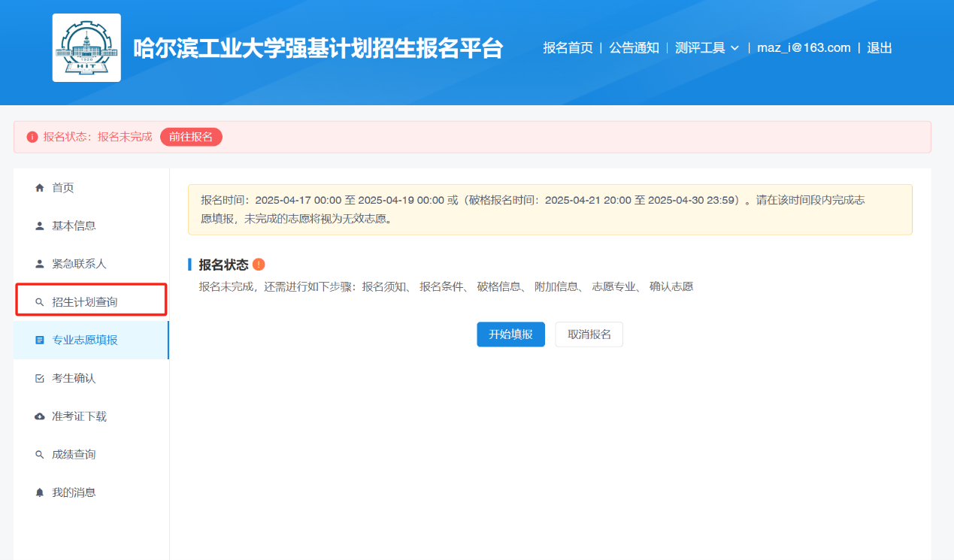Click the person icon beside 紧急联系人
The height and width of the screenshot is (560, 954).
point(40,265)
